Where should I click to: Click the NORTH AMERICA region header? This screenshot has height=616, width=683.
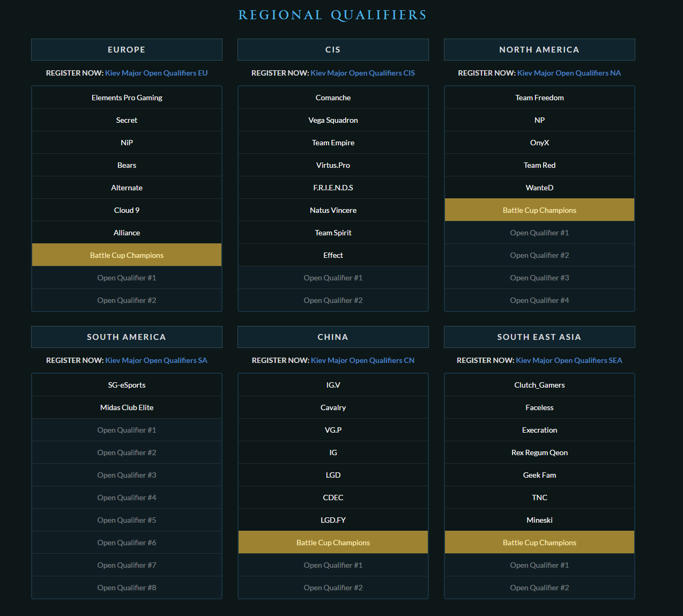pos(539,49)
